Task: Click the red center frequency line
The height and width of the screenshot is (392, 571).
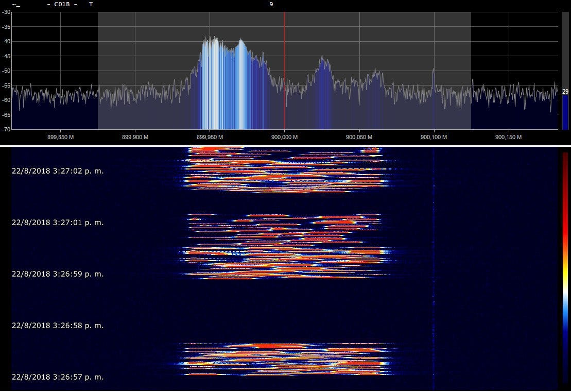Action: [284, 71]
